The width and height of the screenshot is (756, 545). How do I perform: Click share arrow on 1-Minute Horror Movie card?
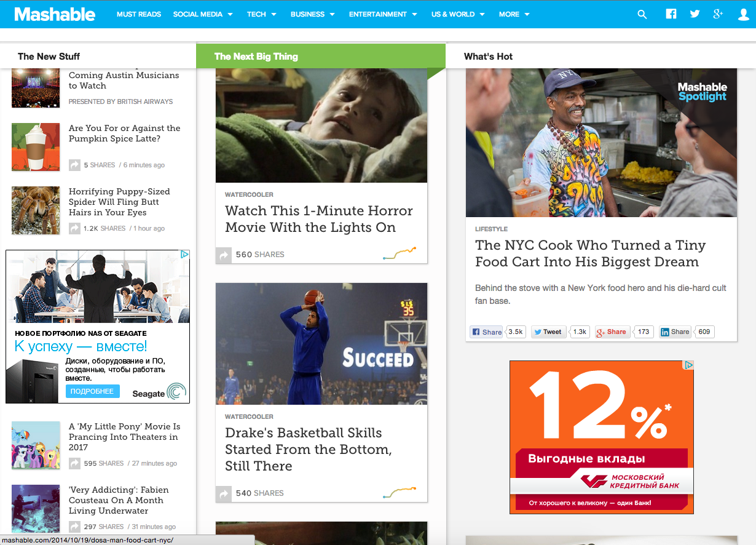tap(224, 255)
